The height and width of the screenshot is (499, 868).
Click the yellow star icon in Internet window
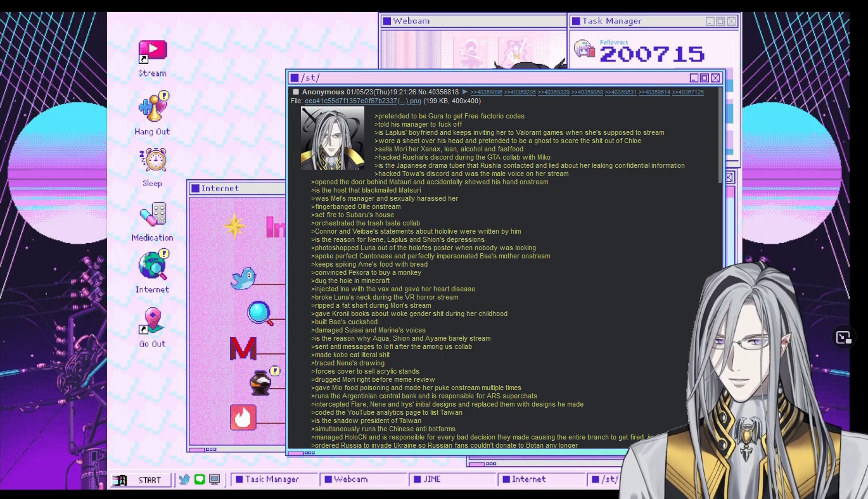tap(234, 226)
